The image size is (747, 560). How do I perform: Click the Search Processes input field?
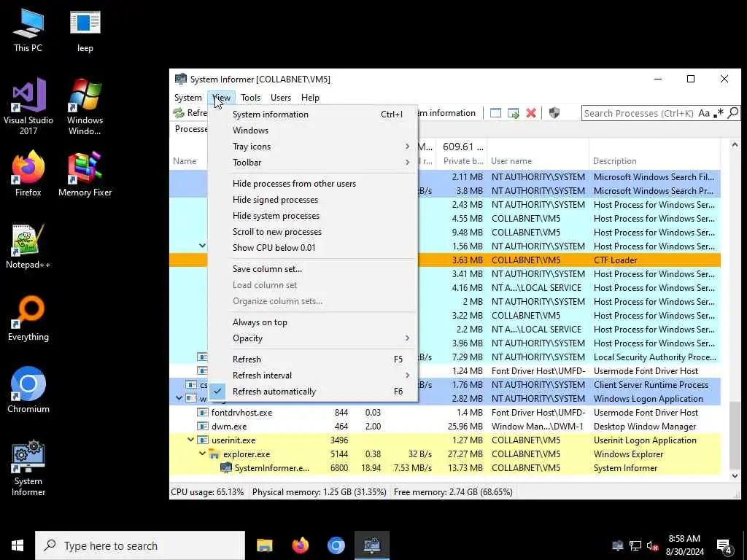pos(638,113)
